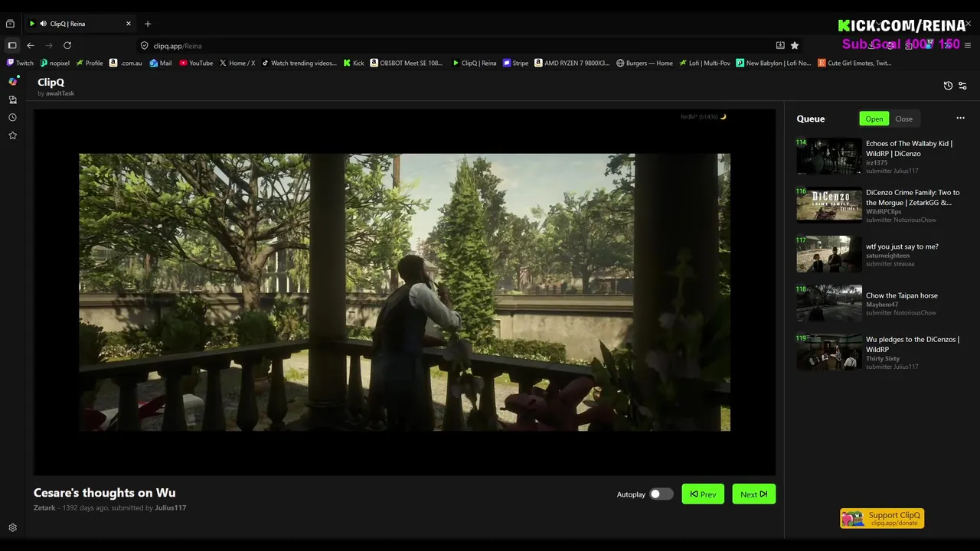Go to the previous clip with Prev

(703, 494)
